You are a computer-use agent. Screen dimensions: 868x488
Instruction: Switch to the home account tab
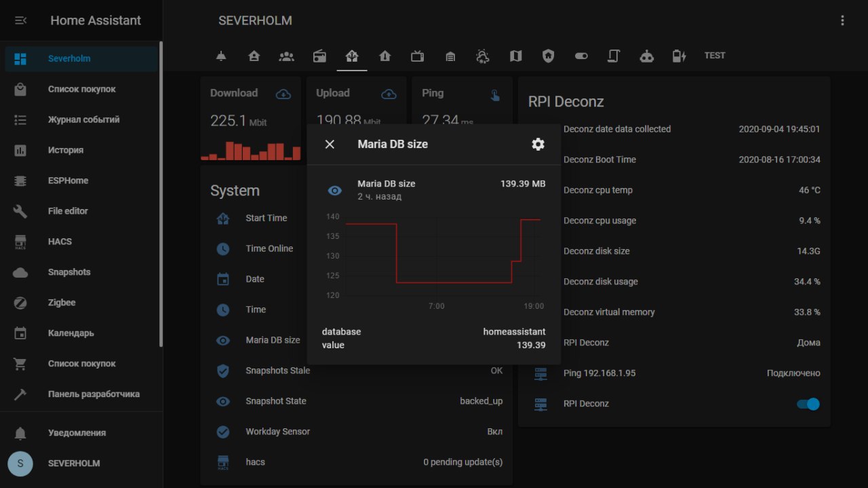pos(254,56)
